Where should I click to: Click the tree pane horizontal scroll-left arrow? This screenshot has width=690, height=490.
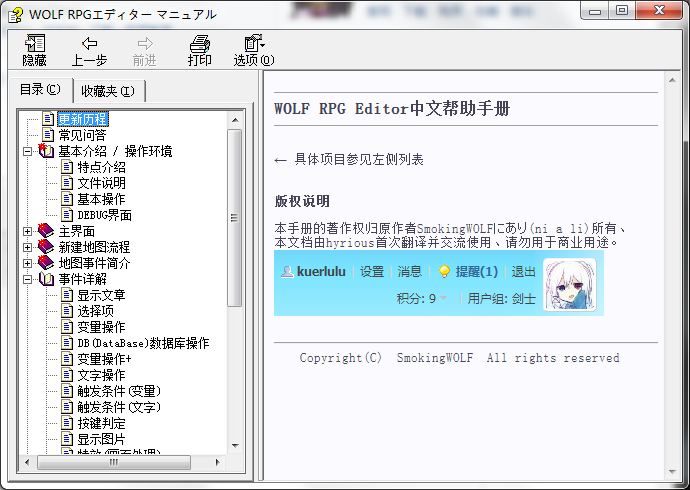click(x=27, y=462)
